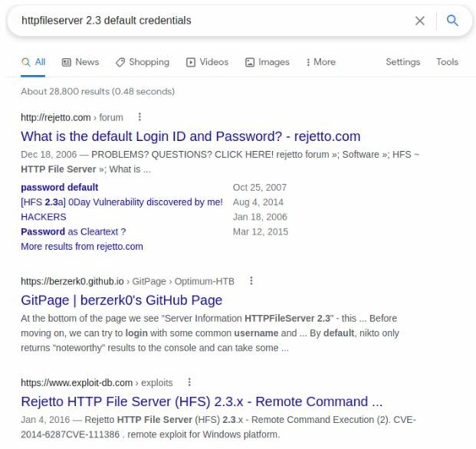Screen dimensions: 476x449
Task: Click the 'Jan 18, 2006' date entry
Action: 260,217
